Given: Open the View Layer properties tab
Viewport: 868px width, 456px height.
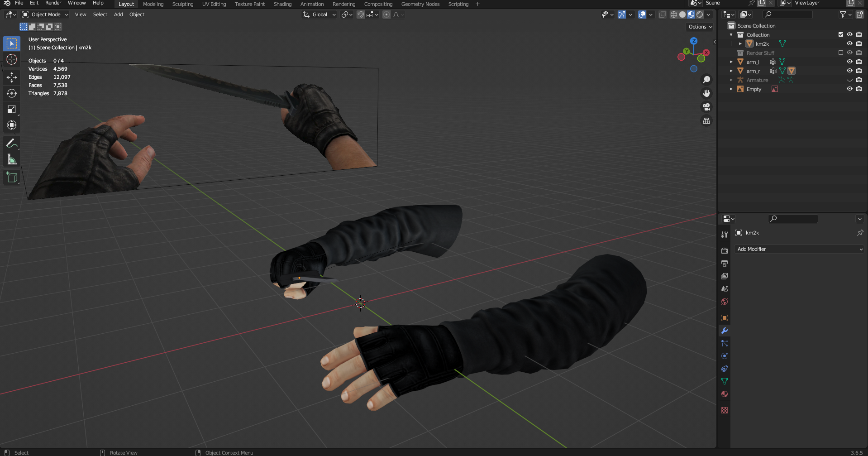Looking at the screenshot, I should 725,276.
